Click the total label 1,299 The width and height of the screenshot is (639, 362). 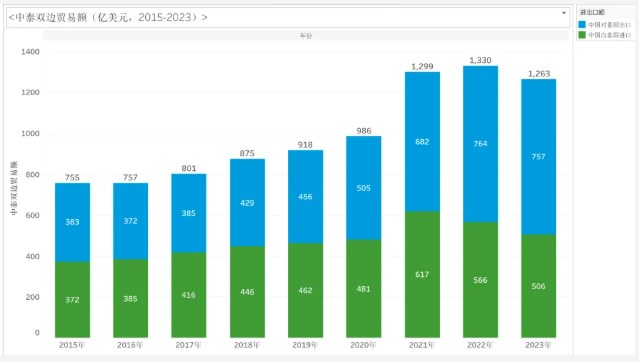[x=422, y=66]
